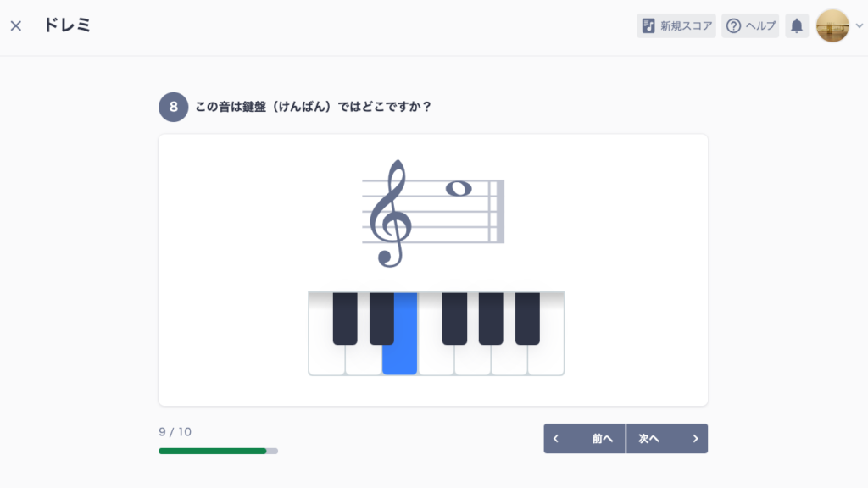
Task: Go to next question with 次へ
Action: [667, 439]
